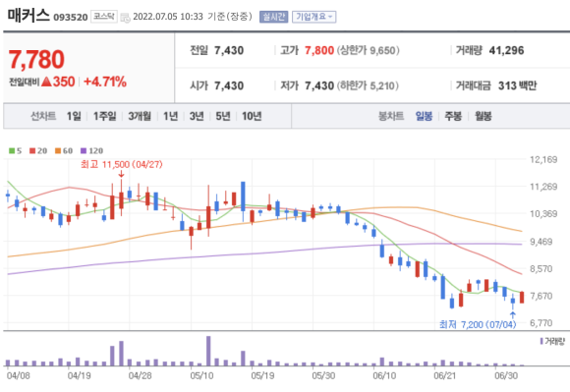This screenshot has width=570, height=392.
Task: Select the 10년 line chart tab
Action: 252,116
